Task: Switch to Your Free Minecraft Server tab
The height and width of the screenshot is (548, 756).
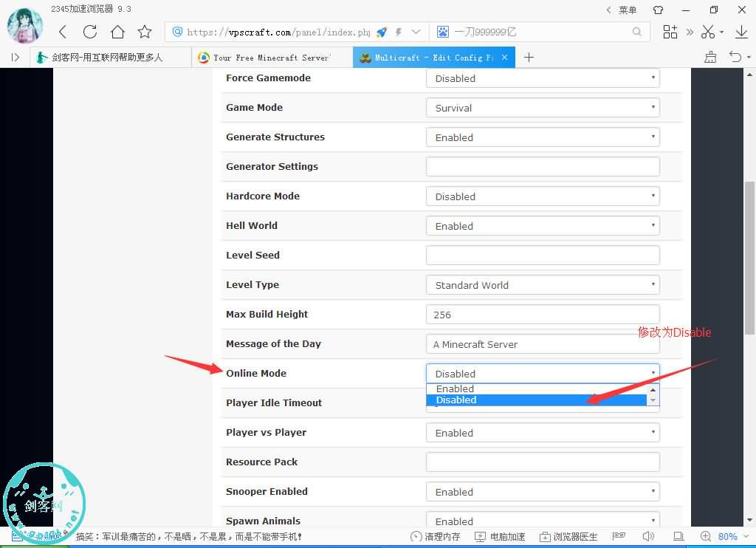Action: [272, 58]
